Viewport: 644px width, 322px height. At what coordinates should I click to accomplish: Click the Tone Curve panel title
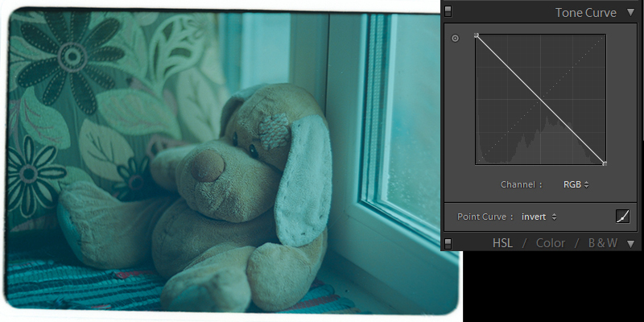(x=586, y=13)
